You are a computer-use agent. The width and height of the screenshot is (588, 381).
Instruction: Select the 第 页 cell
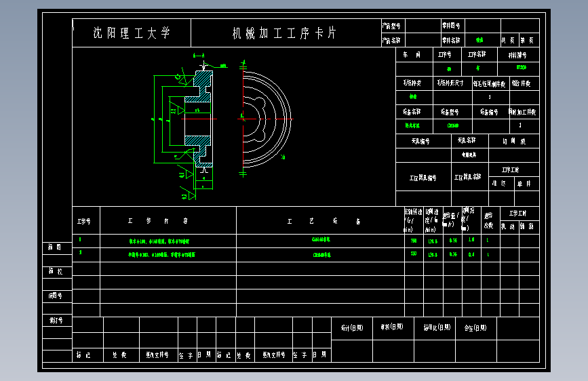pos(529,40)
